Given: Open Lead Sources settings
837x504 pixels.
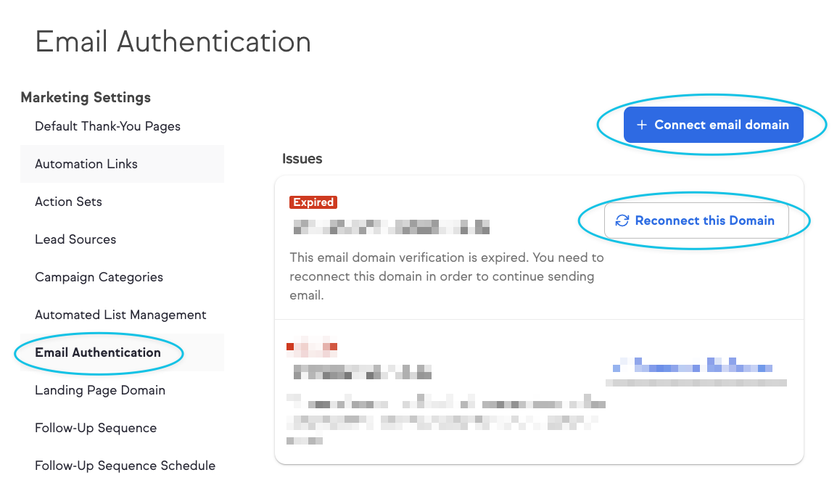Looking at the screenshot, I should tap(75, 239).
